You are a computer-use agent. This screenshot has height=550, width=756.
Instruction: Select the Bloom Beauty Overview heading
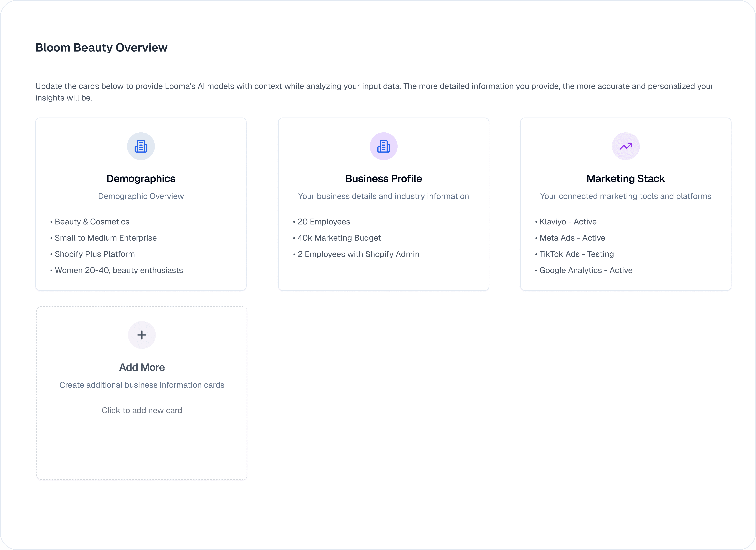[x=101, y=48]
